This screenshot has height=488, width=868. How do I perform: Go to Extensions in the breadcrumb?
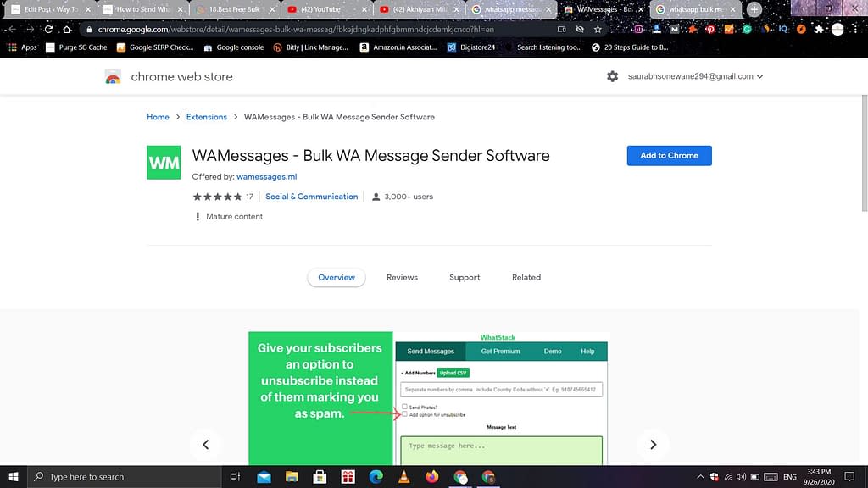pos(207,117)
